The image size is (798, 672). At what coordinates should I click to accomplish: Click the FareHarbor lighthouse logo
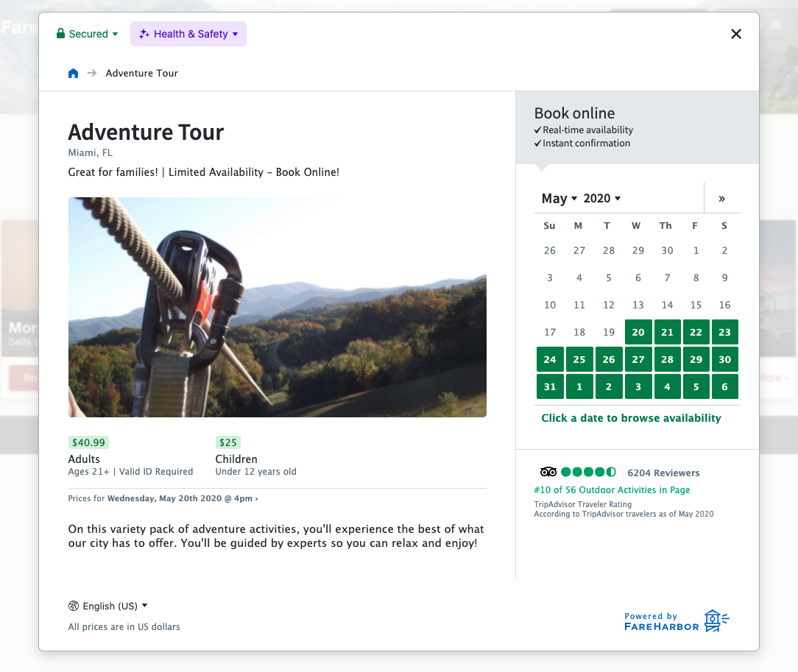point(713,620)
